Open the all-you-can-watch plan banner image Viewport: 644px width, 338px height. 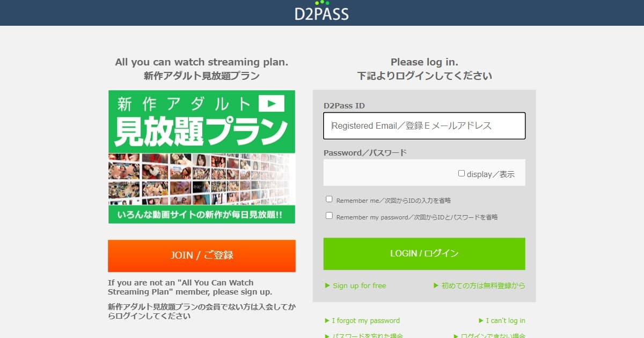coord(202,157)
